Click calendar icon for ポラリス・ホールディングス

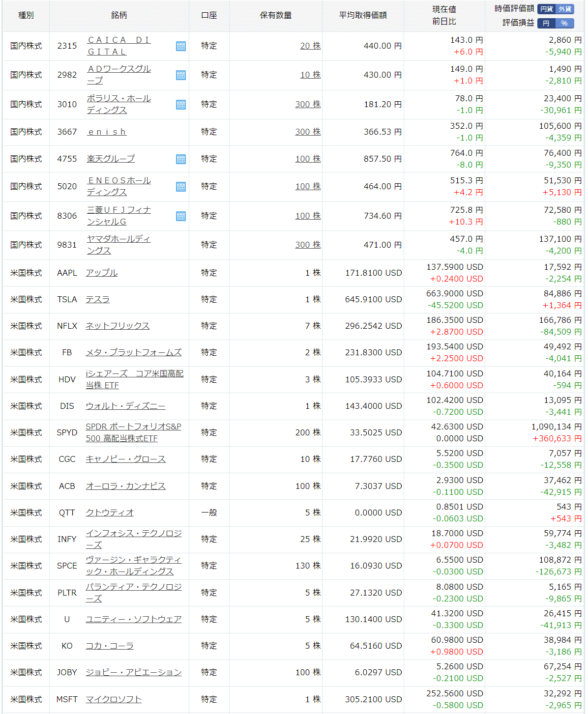pos(181,104)
